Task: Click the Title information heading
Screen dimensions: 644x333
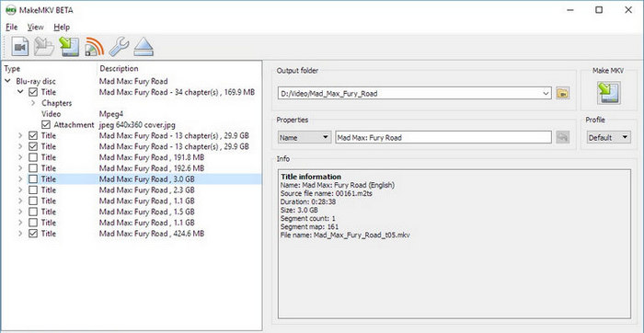Action: [311, 177]
